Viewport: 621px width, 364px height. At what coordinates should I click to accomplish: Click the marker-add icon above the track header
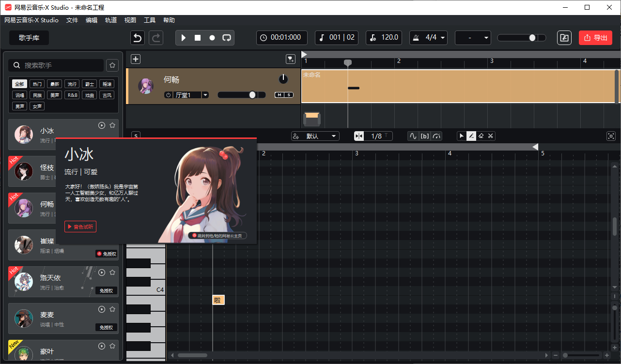pyautogui.click(x=291, y=59)
